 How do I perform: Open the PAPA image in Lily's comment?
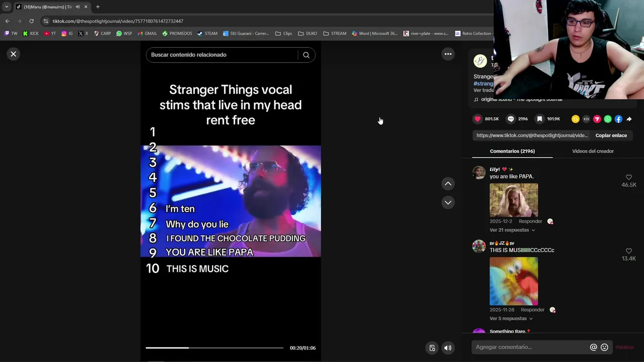tap(514, 200)
